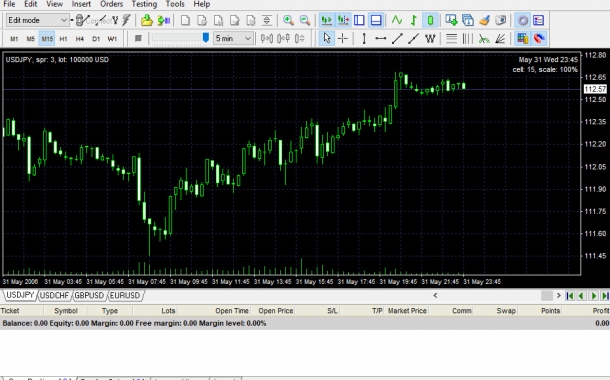
Task: Toggle the candlestick chart display mode
Action: (430, 20)
